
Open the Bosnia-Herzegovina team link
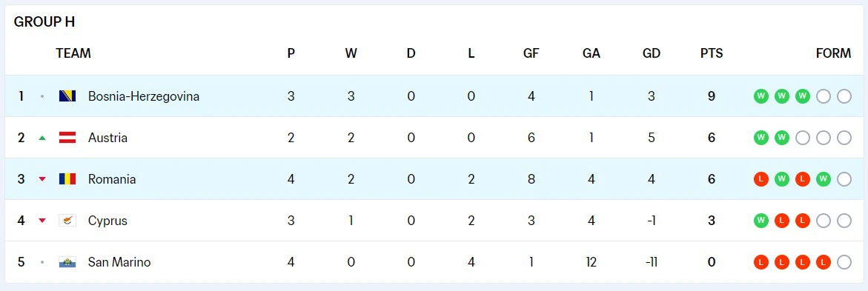144,96
